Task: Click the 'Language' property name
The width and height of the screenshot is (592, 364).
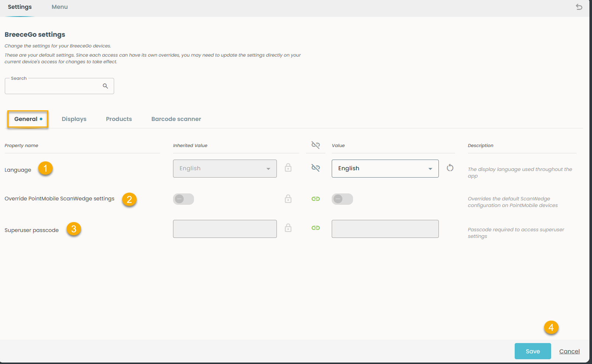Action: tap(18, 170)
